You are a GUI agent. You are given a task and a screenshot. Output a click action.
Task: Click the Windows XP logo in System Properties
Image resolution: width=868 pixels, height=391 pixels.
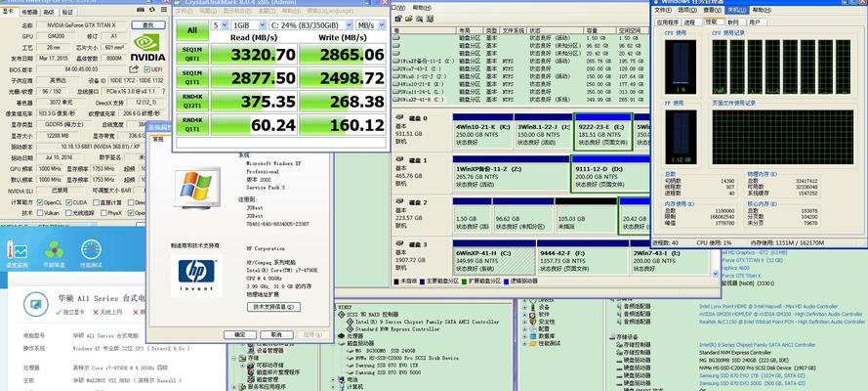coord(197,188)
